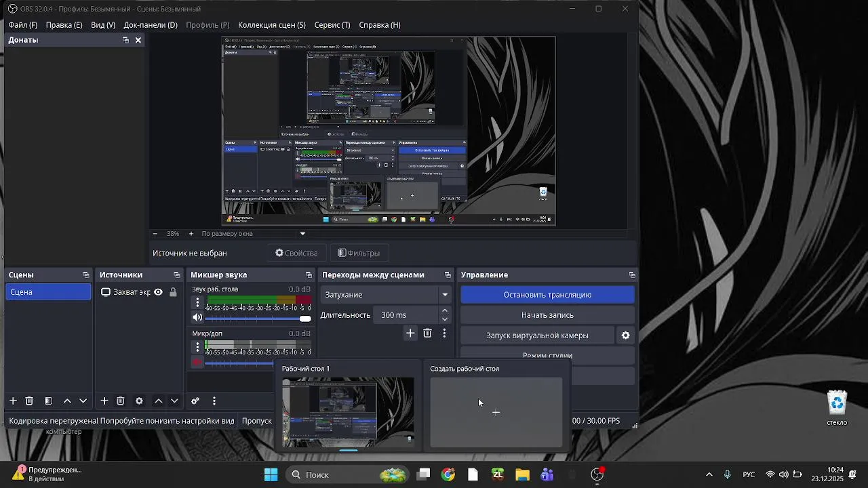Click Начать запись button

pyautogui.click(x=547, y=315)
